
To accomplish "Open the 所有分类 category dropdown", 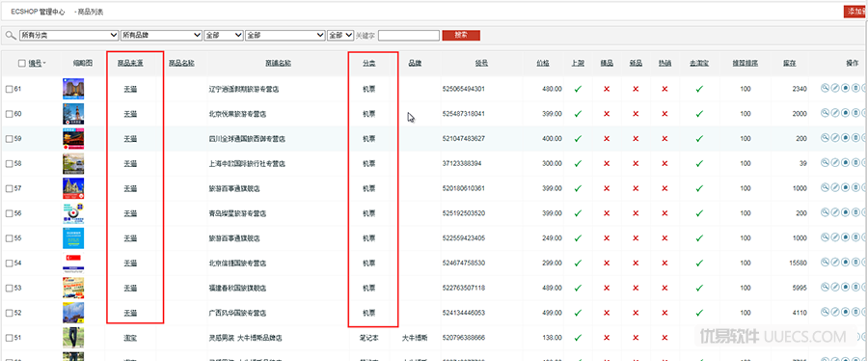I will [68, 35].
